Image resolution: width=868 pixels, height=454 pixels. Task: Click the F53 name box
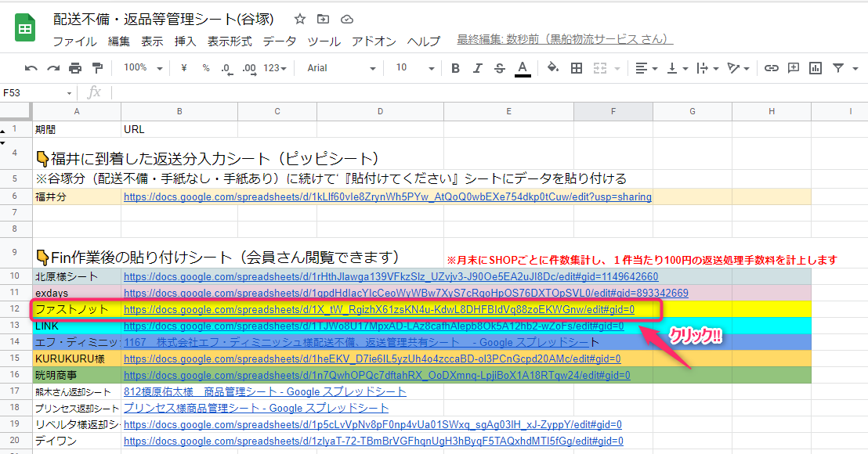click(33, 93)
